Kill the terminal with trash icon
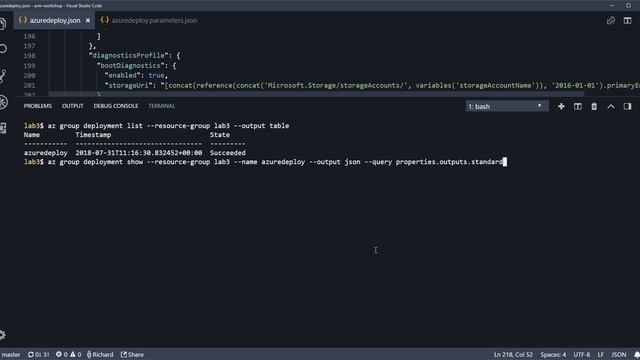The width and height of the screenshot is (640, 360). pyautogui.click(x=594, y=107)
